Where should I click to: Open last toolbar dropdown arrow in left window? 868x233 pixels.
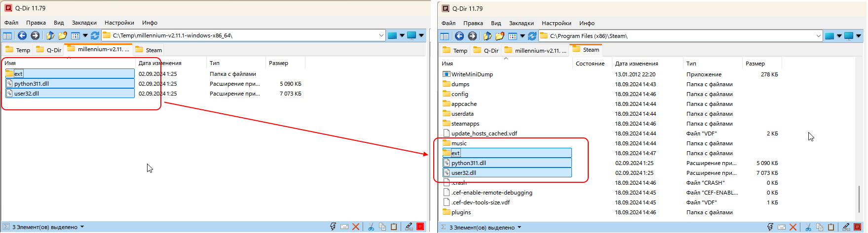(421, 35)
